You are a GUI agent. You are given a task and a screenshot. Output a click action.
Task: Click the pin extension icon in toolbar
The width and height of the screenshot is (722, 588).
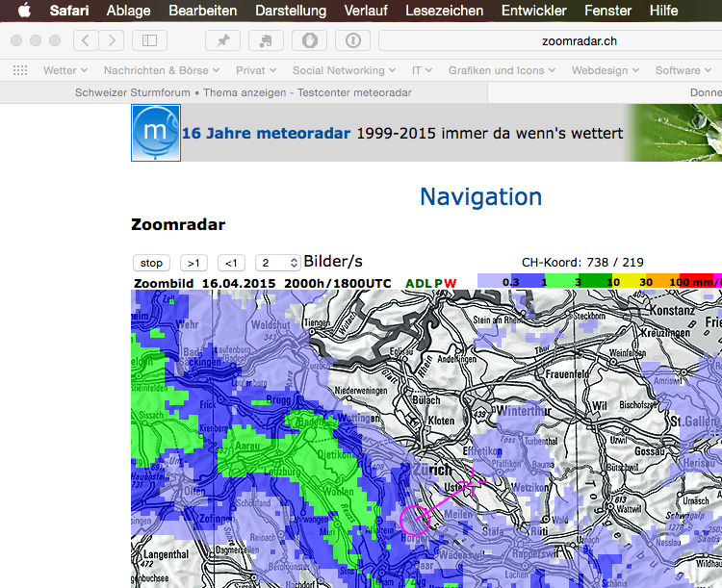click(223, 40)
